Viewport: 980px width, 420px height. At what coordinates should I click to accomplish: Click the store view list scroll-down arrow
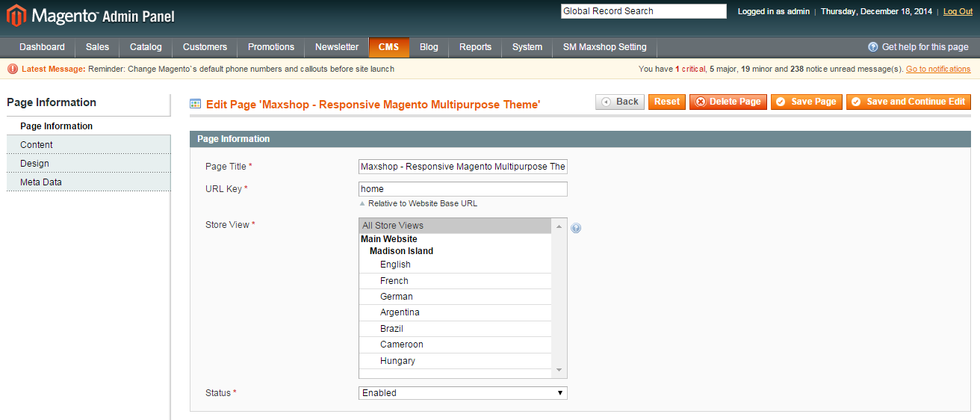click(559, 371)
